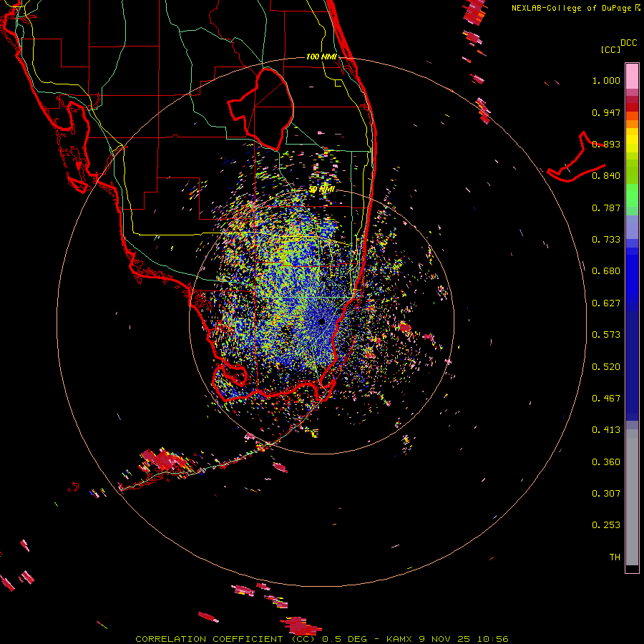644x644 pixels.
Task: Select the 0.680 scale value
Action: point(606,271)
